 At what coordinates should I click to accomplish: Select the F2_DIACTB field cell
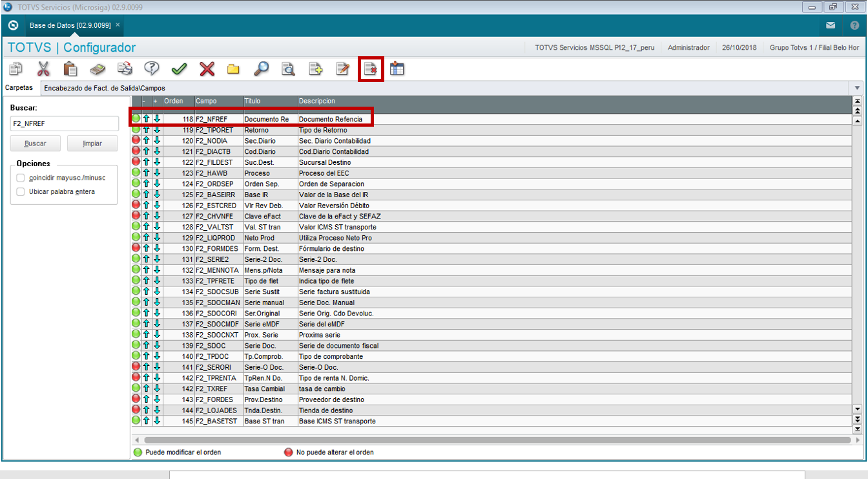(x=218, y=151)
